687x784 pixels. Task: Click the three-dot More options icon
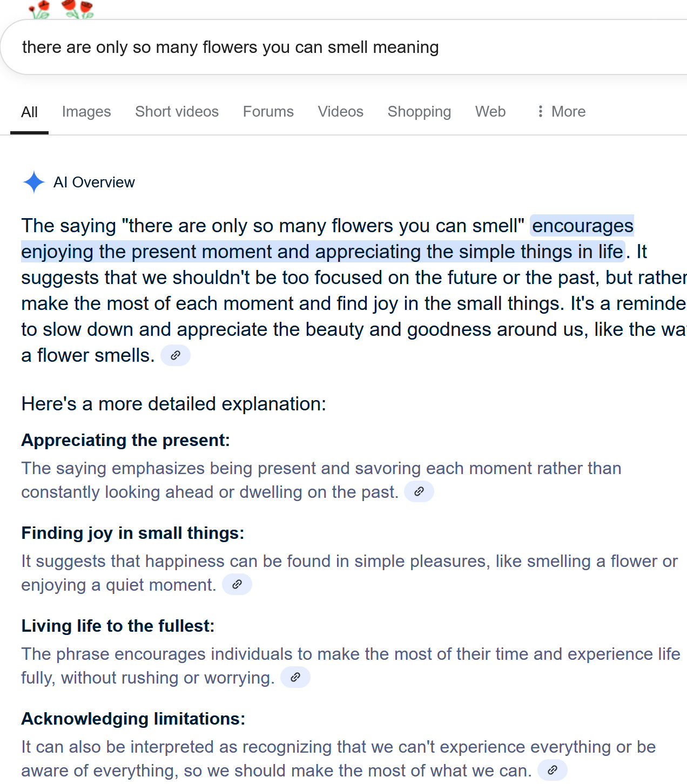[x=540, y=111]
